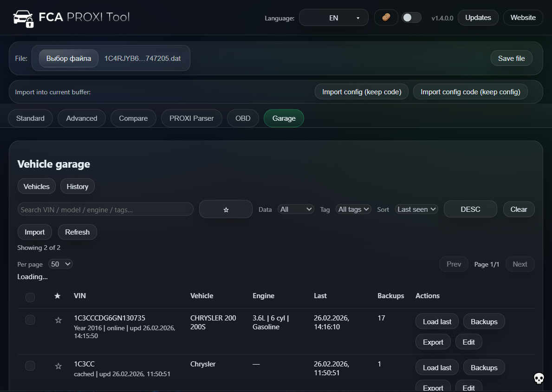Click the skull icon at bottom right
The width and height of the screenshot is (552, 392).
(539, 379)
